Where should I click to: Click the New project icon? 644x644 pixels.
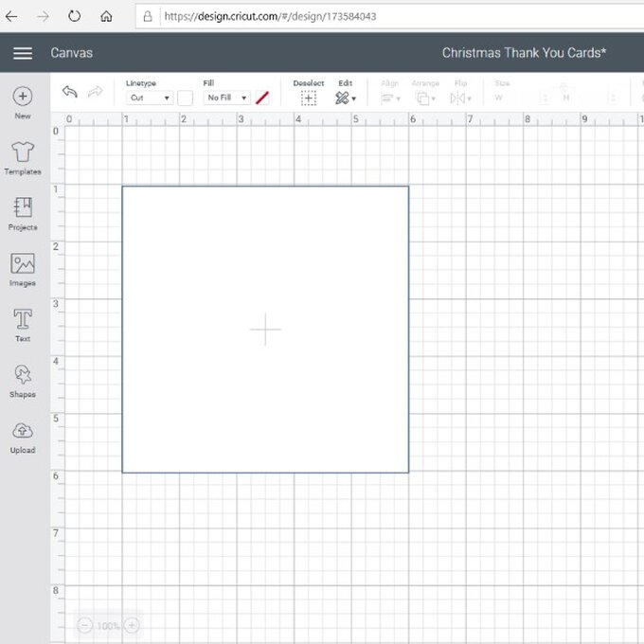23,97
